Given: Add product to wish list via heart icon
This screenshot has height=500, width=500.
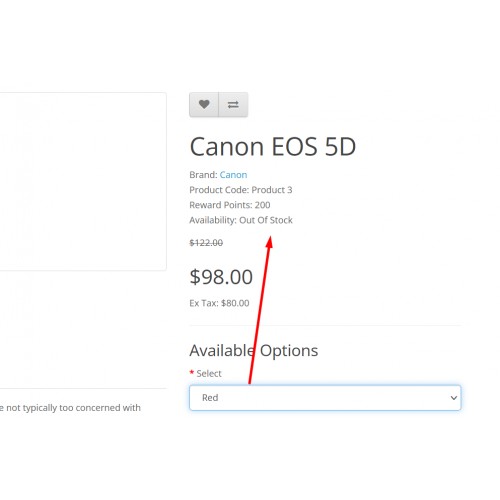Looking at the screenshot, I should tap(204, 105).
